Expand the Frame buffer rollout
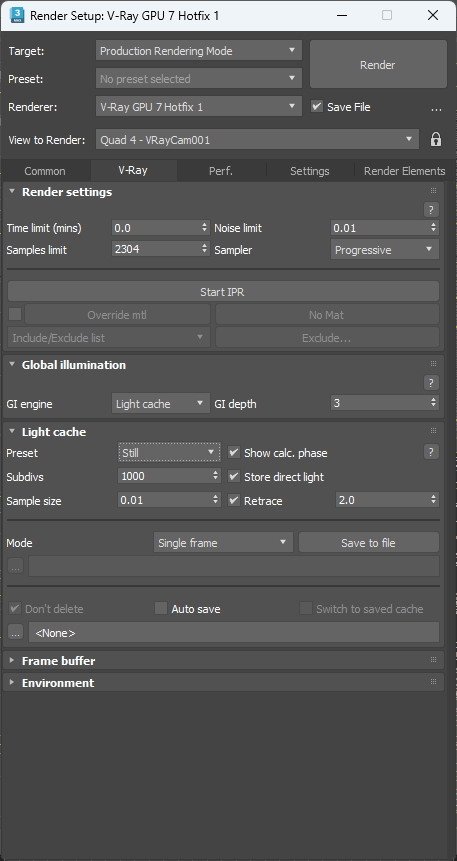This screenshot has height=861, width=457. click(12, 661)
